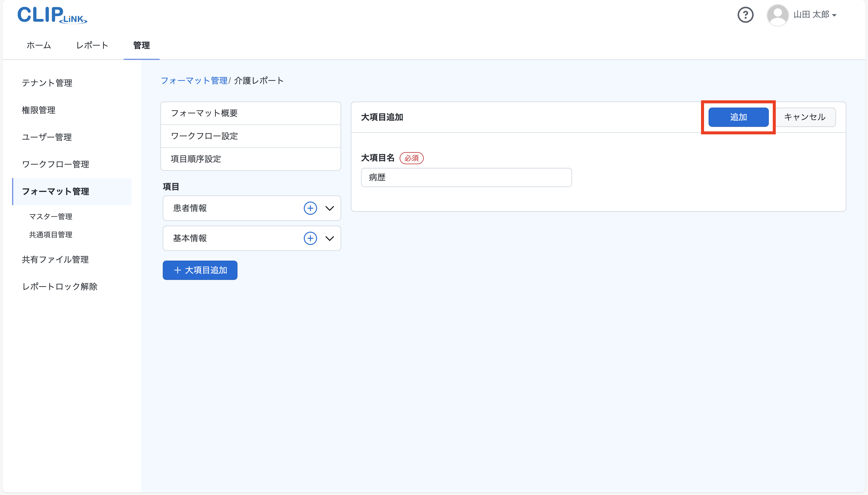Click plus icon next to 患者情報
The height and width of the screenshot is (495, 868).
(x=310, y=208)
